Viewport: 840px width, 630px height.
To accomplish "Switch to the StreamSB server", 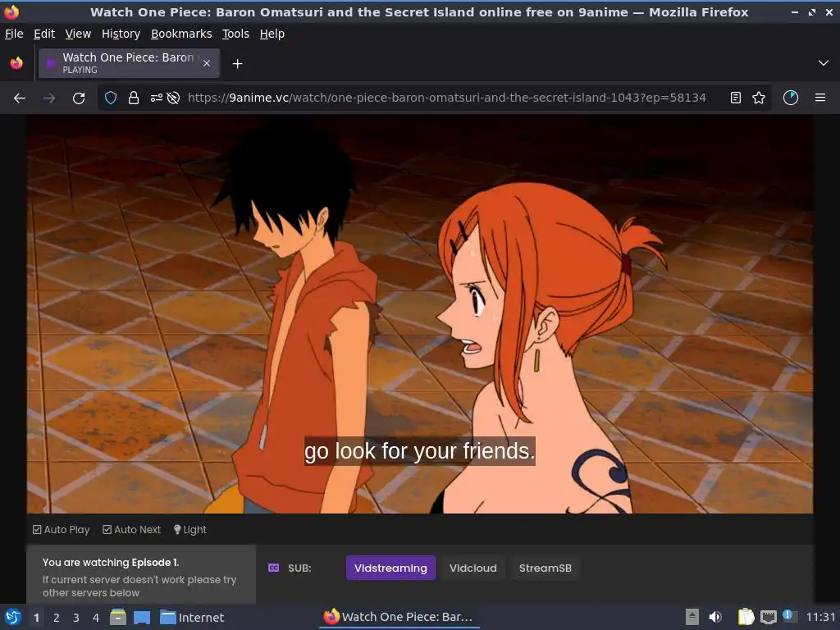I will [546, 568].
